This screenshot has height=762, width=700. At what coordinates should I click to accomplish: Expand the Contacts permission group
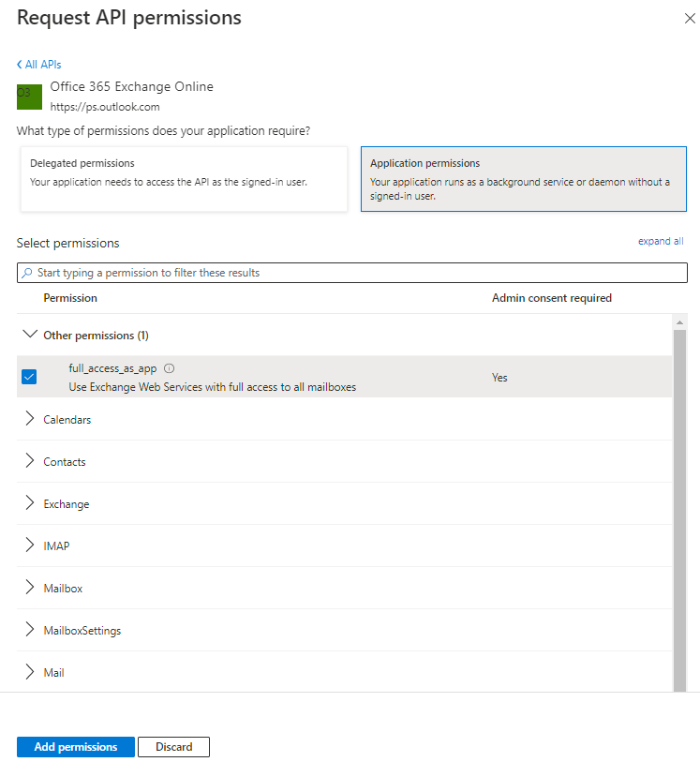pyautogui.click(x=29, y=461)
